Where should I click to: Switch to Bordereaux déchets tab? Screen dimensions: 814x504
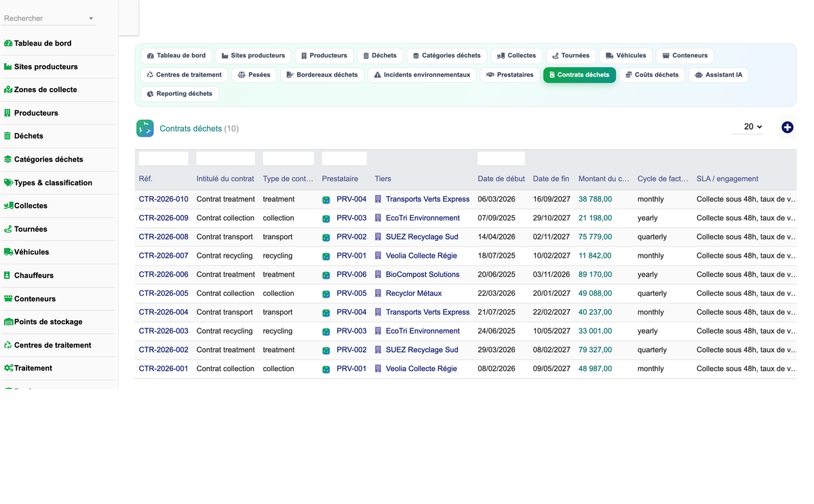click(x=322, y=75)
